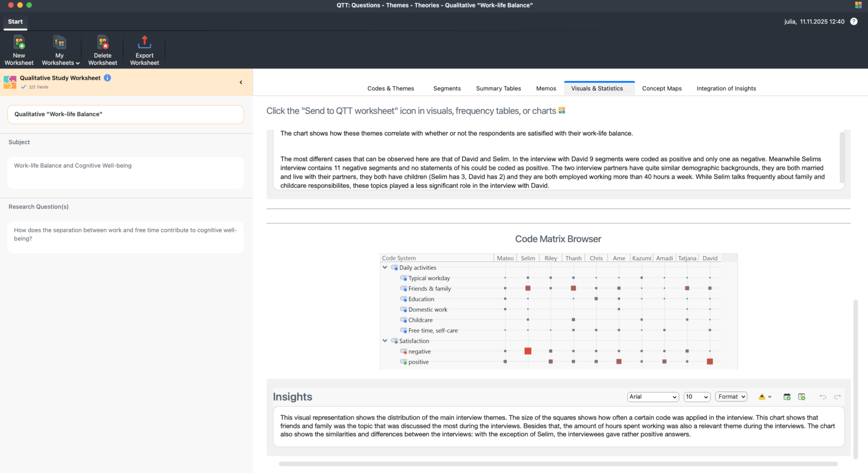This screenshot has height=473, width=868.
Task: Click Selim's Friends & family square
Action: (x=528, y=288)
